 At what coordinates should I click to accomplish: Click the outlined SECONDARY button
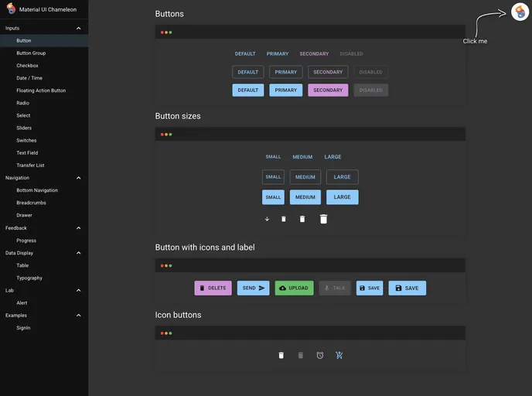point(328,72)
